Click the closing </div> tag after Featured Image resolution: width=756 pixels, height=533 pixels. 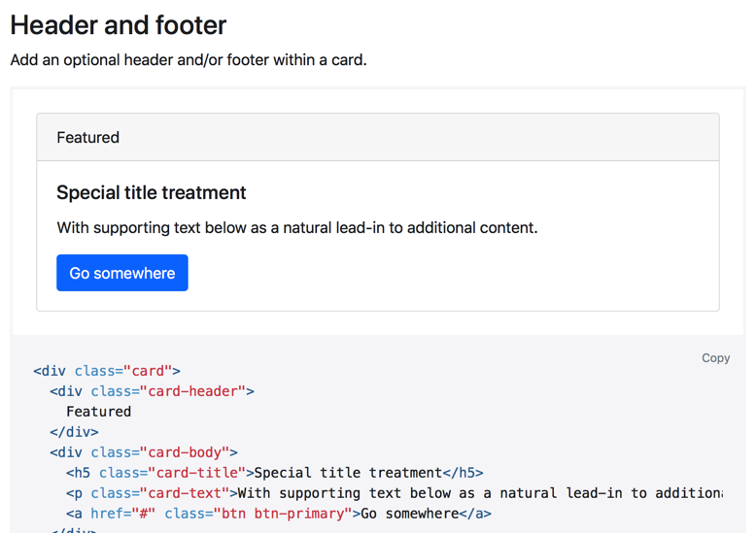point(74,432)
